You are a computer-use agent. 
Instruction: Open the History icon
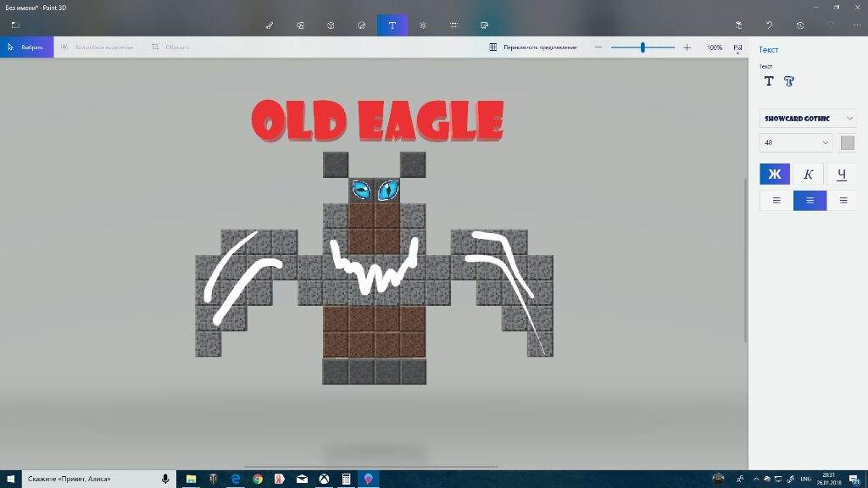coord(800,25)
